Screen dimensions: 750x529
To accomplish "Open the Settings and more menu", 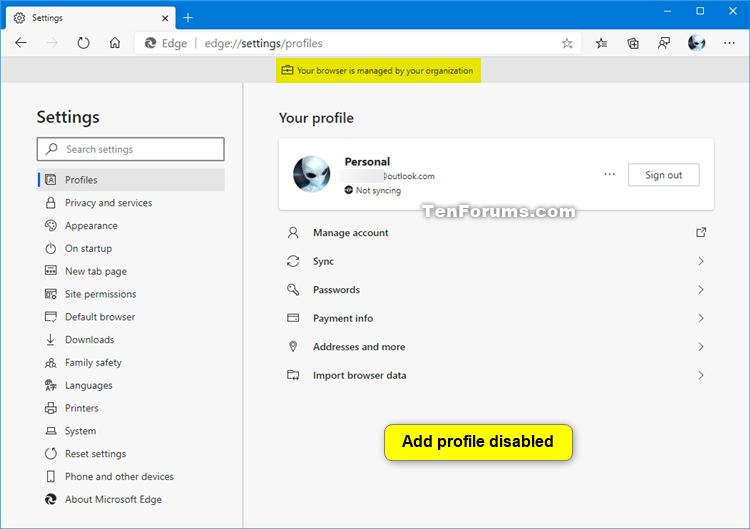I will (x=729, y=43).
